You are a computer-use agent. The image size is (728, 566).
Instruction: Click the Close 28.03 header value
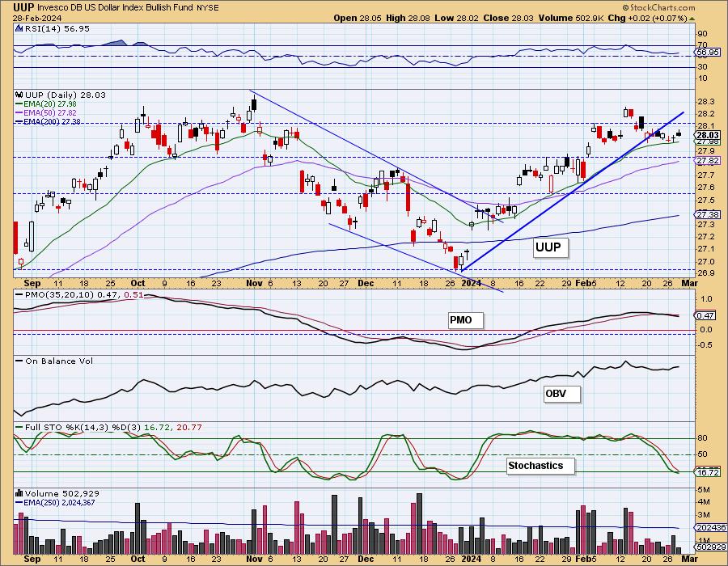pos(509,18)
